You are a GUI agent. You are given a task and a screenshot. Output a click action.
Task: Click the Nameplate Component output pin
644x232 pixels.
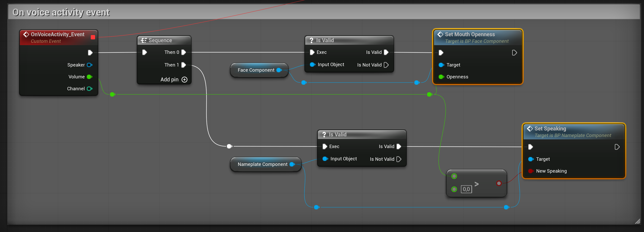292,164
